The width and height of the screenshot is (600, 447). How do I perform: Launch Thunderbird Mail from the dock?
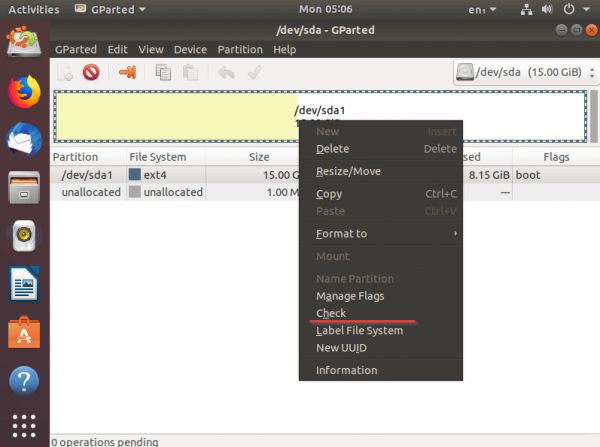coord(24,140)
